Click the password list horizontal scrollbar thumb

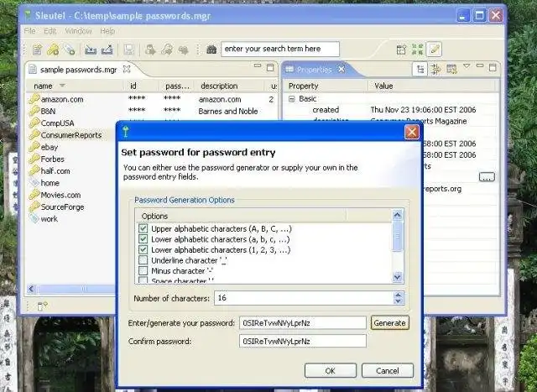tap(76, 289)
